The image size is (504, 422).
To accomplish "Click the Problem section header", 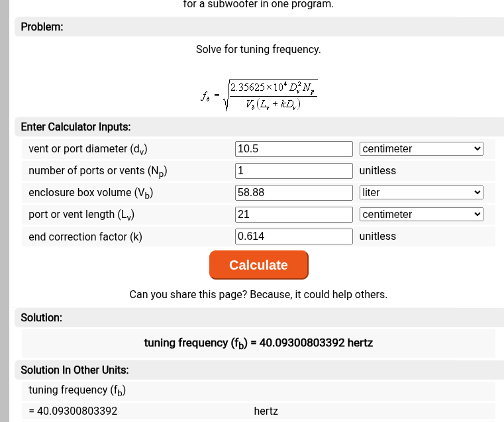I will tap(42, 27).
